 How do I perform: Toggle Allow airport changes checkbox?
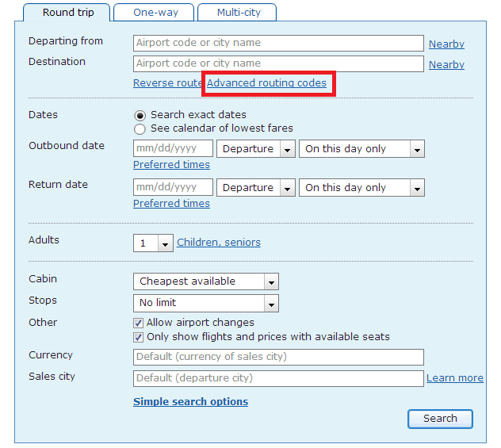click(x=140, y=323)
